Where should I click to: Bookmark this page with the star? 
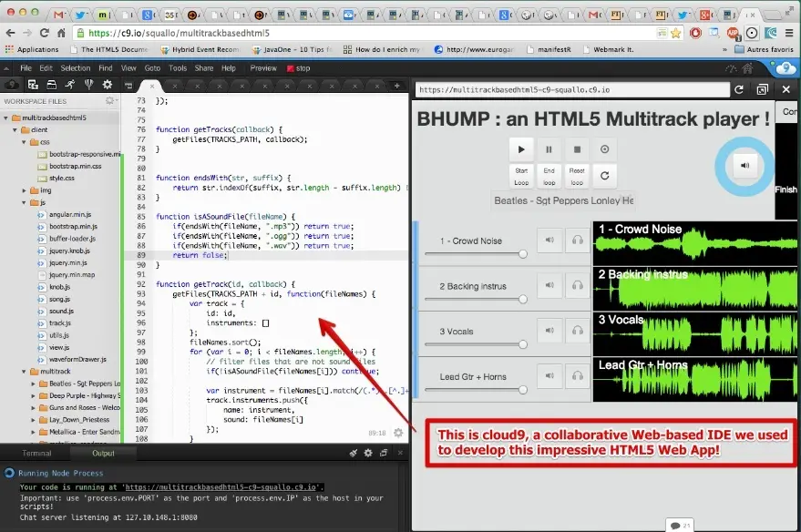[676, 33]
